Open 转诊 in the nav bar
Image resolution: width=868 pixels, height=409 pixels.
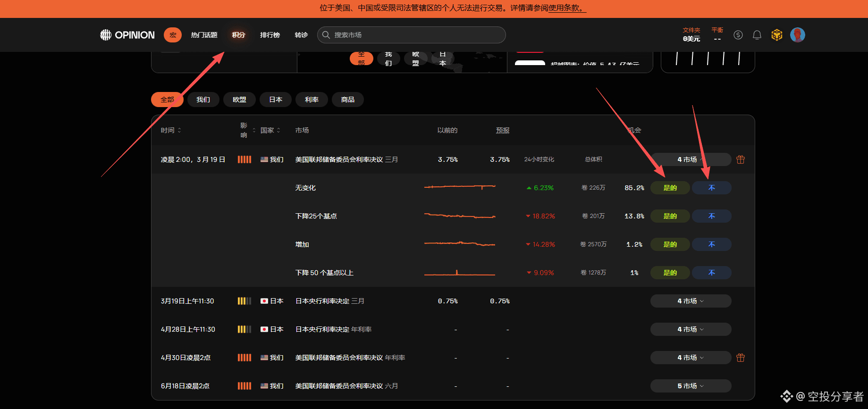point(301,35)
